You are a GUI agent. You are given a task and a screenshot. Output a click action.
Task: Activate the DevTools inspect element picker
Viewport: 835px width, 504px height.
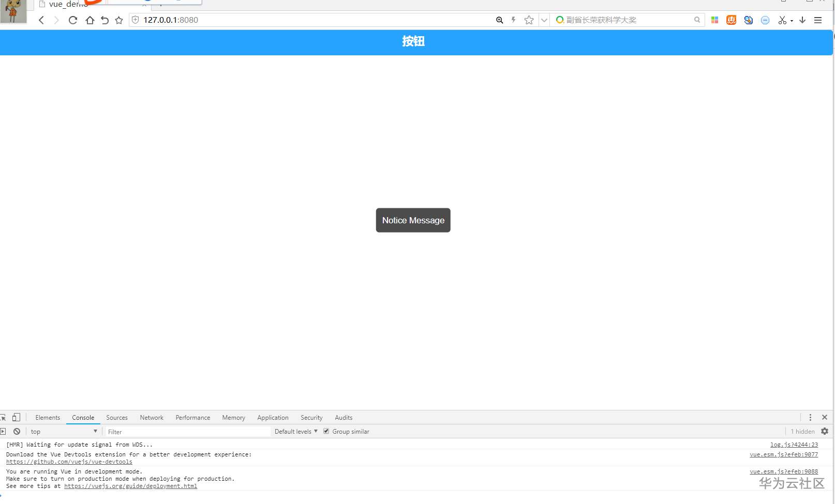(x=3, y=417)
